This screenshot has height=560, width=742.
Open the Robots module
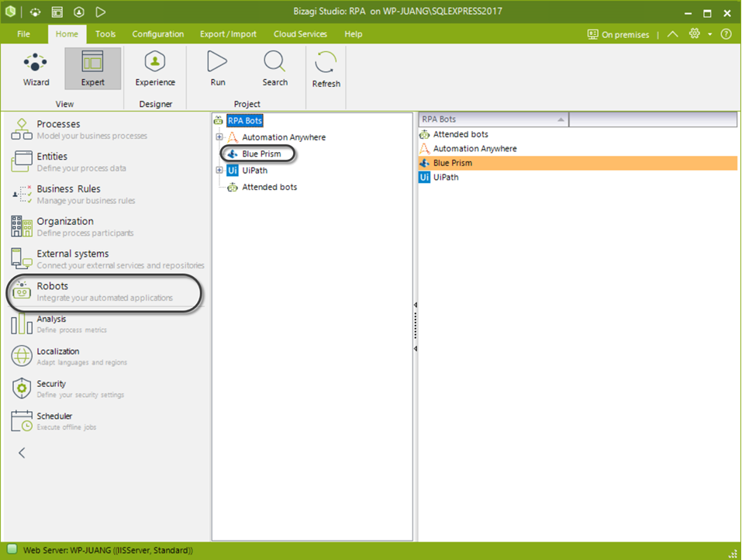(x=105, y=292)
